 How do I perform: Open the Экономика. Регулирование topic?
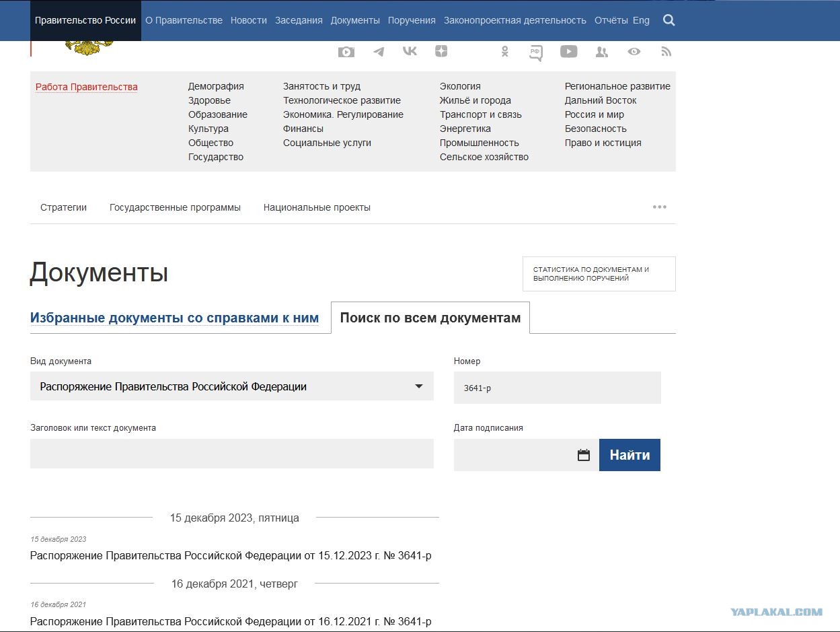click(343, 114)
